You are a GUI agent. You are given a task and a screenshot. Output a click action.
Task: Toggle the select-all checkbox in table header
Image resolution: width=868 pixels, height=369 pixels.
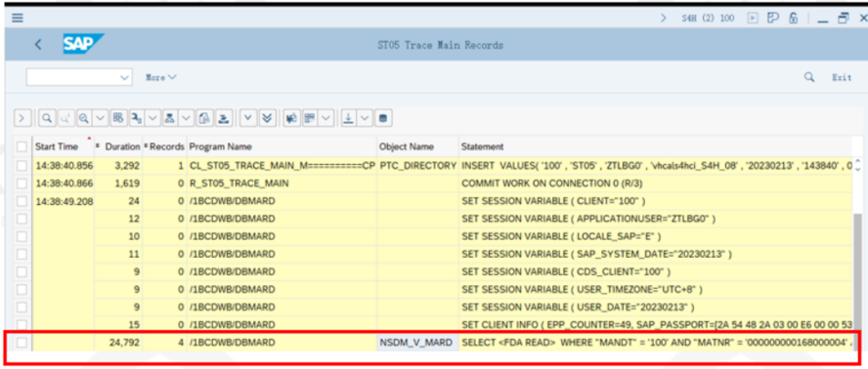click(x=22, y=146)
